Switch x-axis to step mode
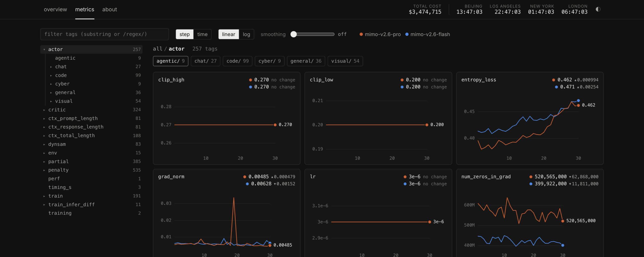The width and height of the screenshot is (644, 257). point(184,34)
